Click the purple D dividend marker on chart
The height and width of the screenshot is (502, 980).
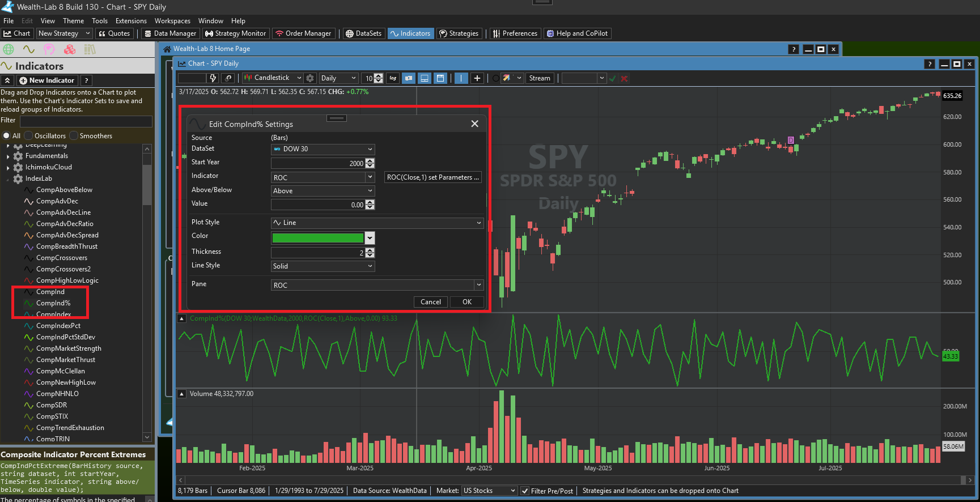click(x=791, y=140)
